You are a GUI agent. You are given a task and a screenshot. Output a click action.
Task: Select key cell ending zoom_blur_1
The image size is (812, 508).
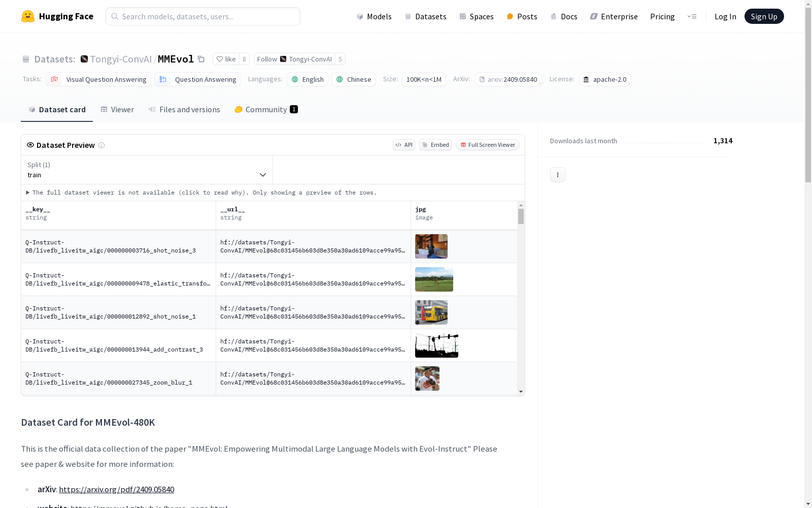[x=119, y=378]
